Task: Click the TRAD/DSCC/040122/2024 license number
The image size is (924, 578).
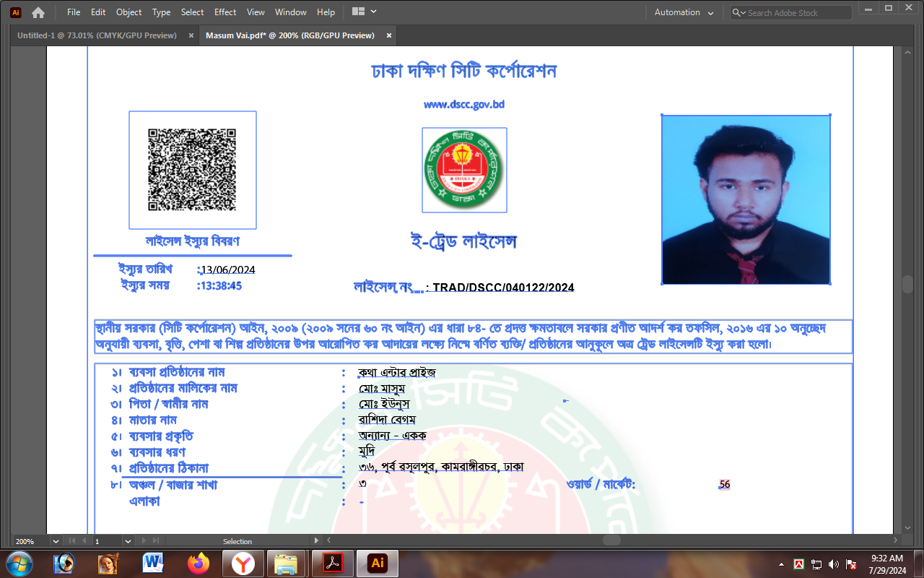Action: 504,288
